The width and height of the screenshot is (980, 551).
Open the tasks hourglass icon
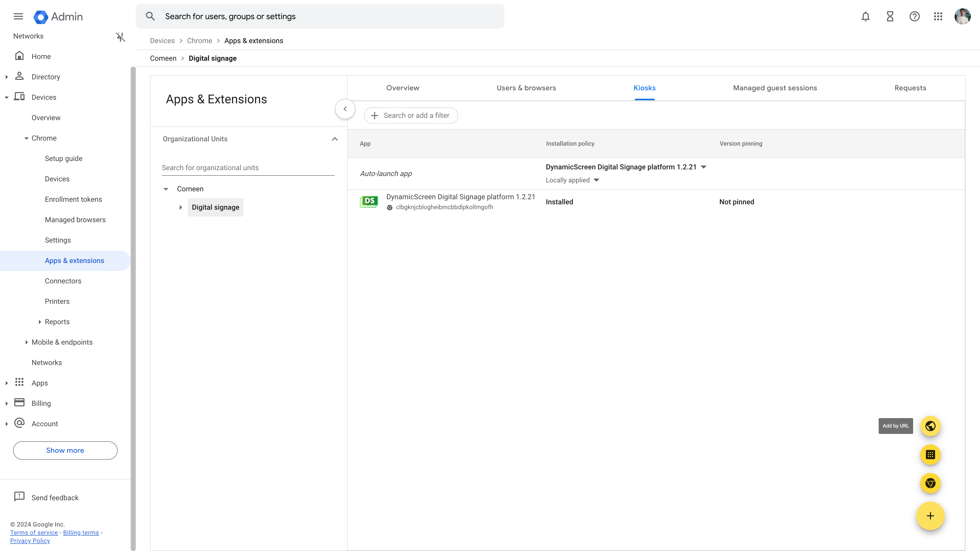[890, 16]
